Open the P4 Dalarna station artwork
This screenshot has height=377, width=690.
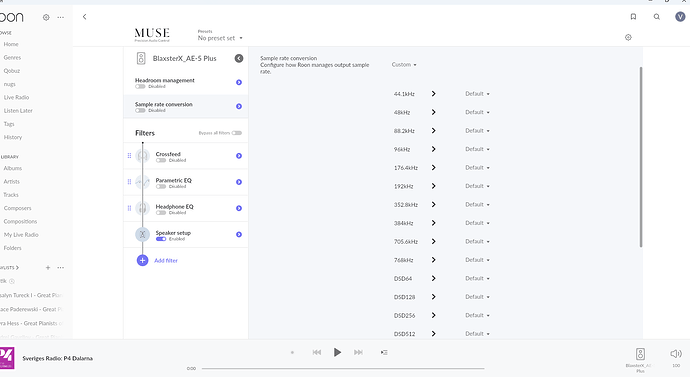pos(7,358)
